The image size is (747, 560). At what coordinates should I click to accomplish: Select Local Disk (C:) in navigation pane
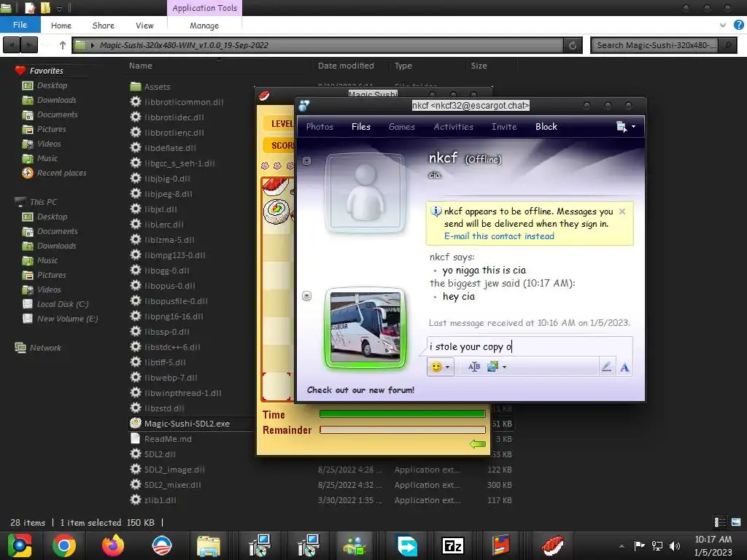tap(63, 304)
